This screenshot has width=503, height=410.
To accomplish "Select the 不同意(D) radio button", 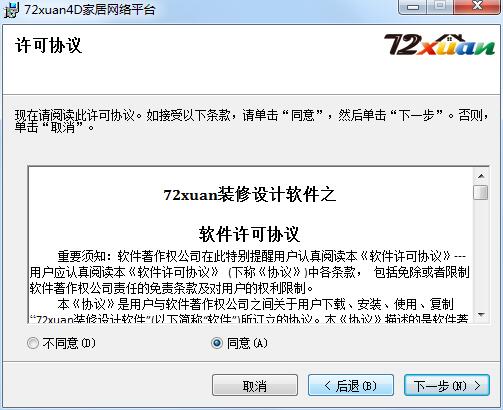I will click(x=33, y=343).
